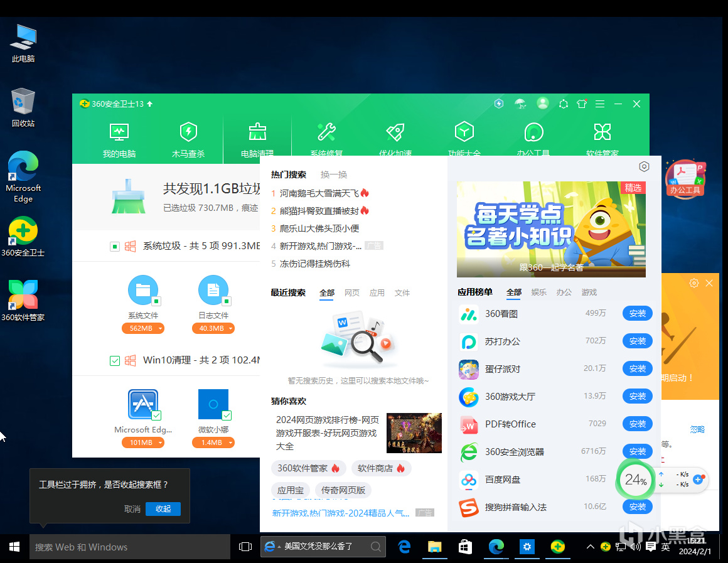Open Microsoft Store from taskbar
The width and height of the screenshot is (728, 563).
click(x=465, y=547)
